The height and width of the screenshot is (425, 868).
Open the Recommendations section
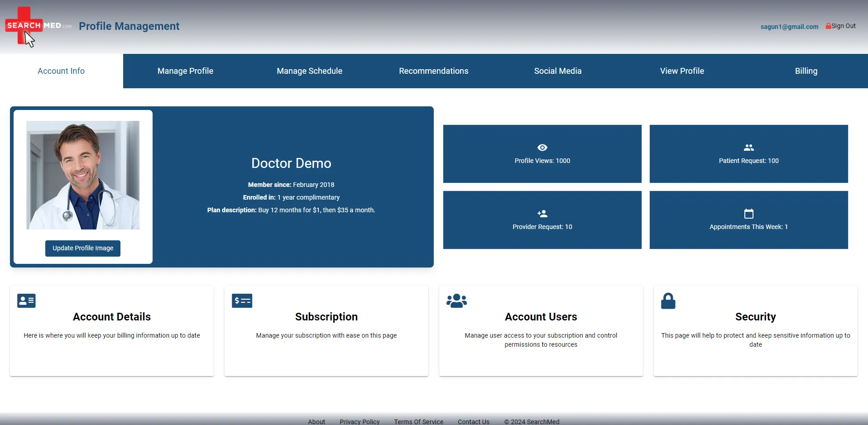click(433, 71)
